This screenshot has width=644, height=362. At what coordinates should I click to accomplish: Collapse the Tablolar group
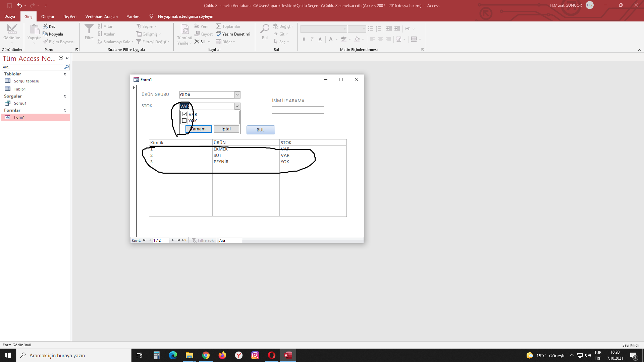tap(65, 74)
